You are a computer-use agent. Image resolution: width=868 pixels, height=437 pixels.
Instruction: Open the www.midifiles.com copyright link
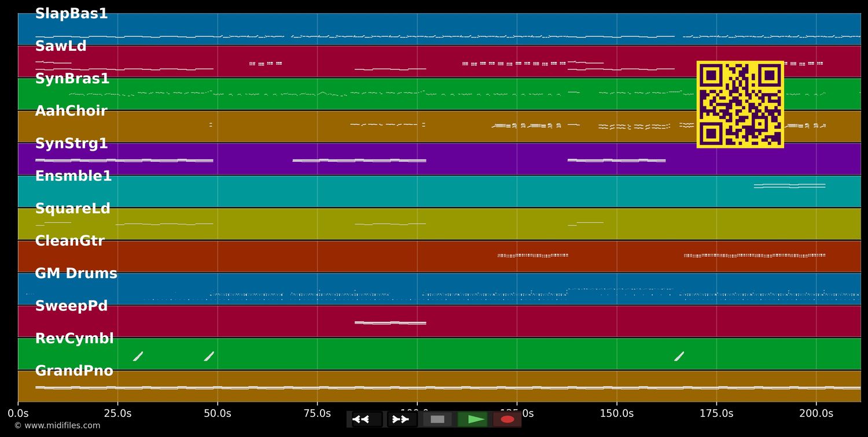(x=57, y=426)
